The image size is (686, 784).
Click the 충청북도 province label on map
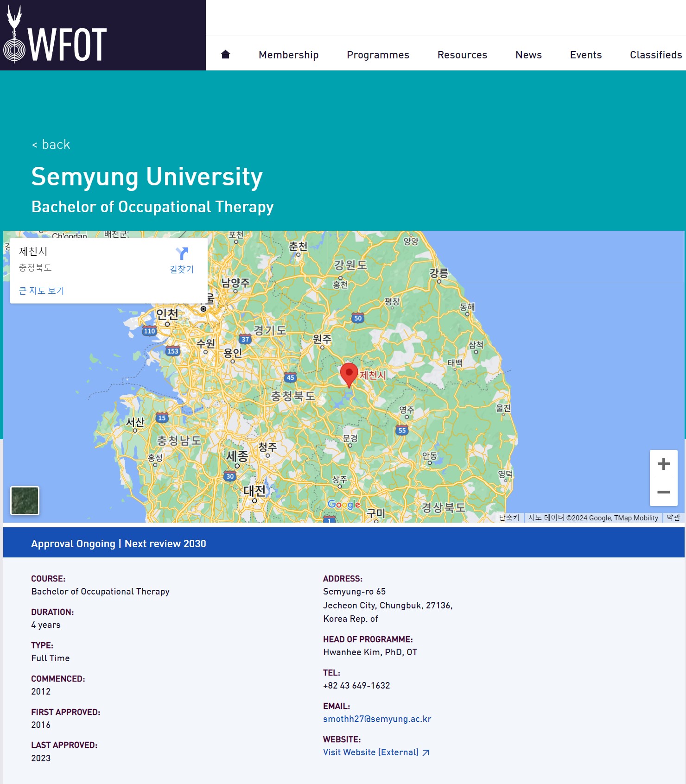click(x=293, y=396)
